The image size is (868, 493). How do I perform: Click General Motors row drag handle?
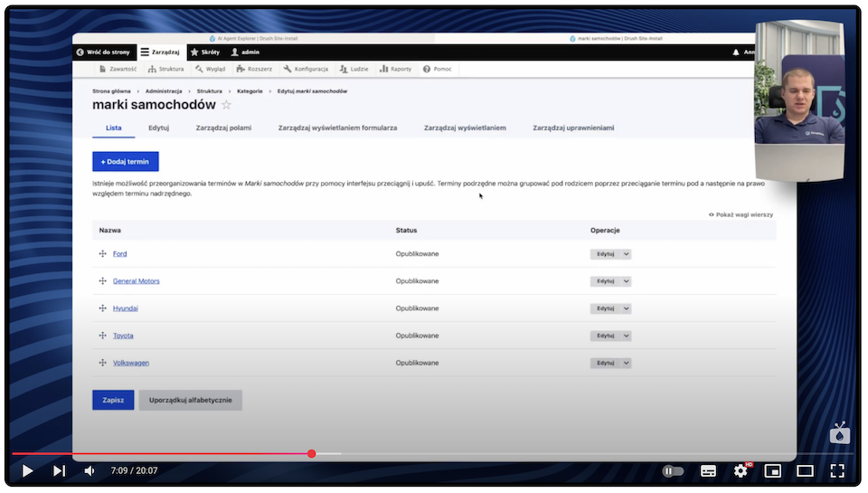(102, 280)
